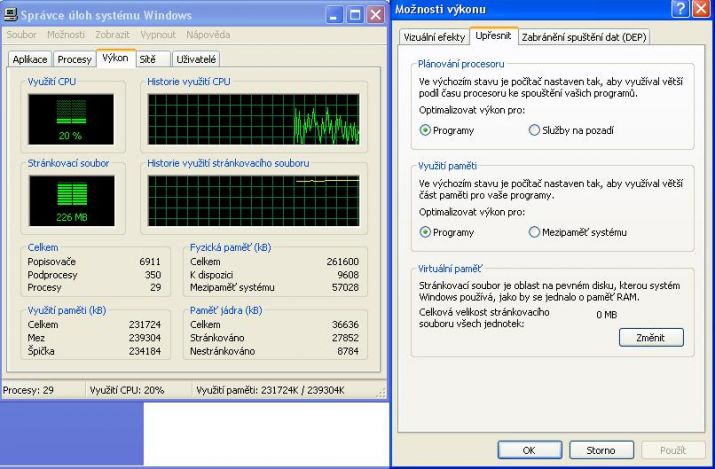Click the Nestránkováno value 8784
Image resolution: width=715 pixels, height=469 pixels.
coord(348,351)
